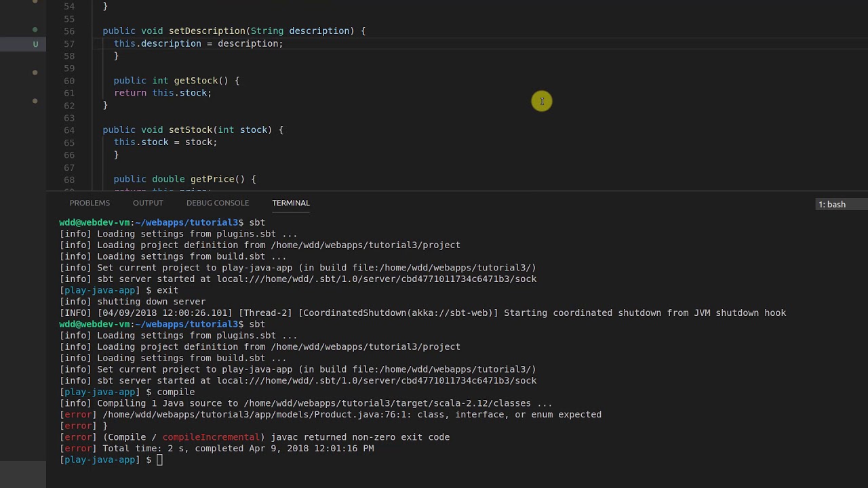
Task: Click the 'exit' command in terminal
Action: point(167,290)
